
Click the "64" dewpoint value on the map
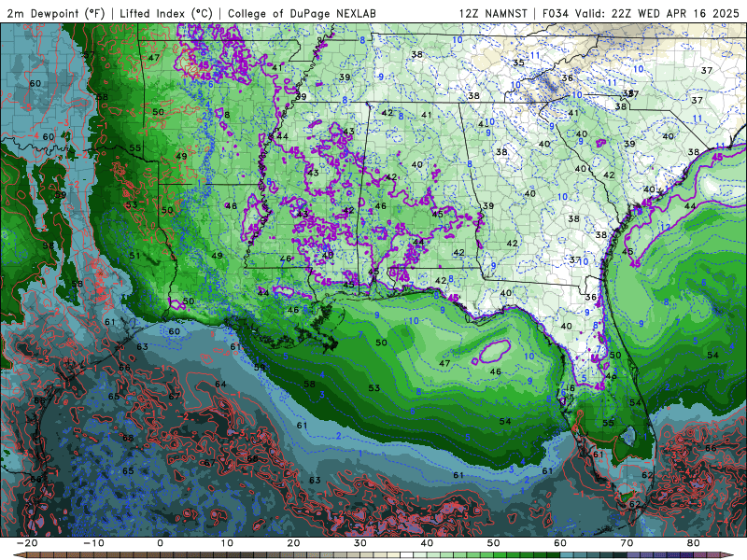(x=220, y=385)
